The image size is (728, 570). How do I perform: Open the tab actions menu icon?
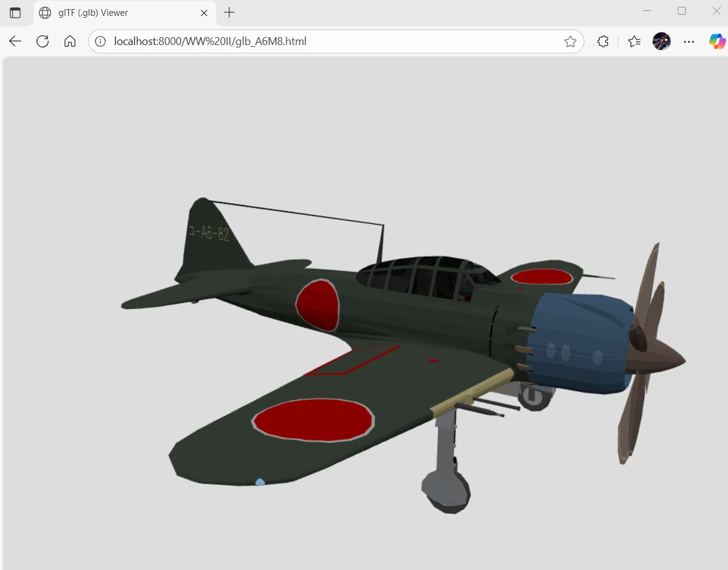point(15,13)
